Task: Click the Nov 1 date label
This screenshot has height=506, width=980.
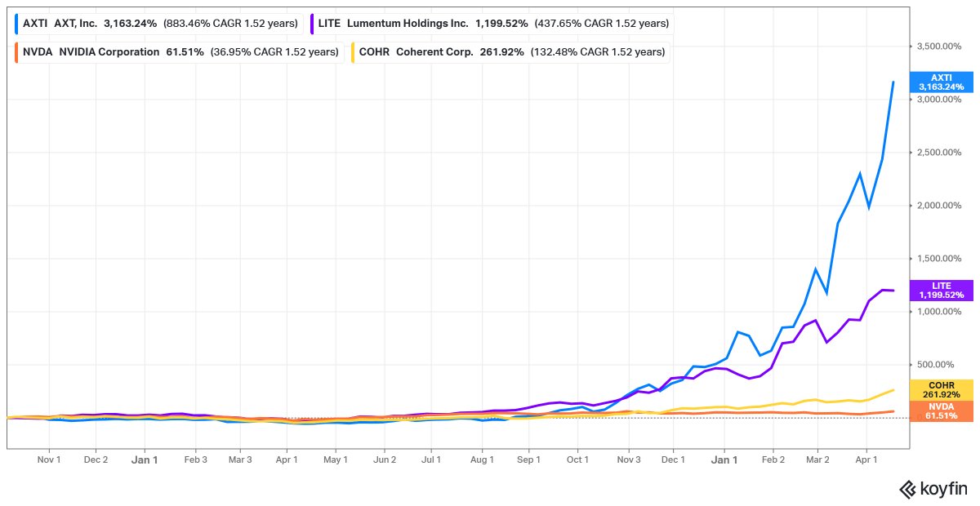Action: [50, 459]
